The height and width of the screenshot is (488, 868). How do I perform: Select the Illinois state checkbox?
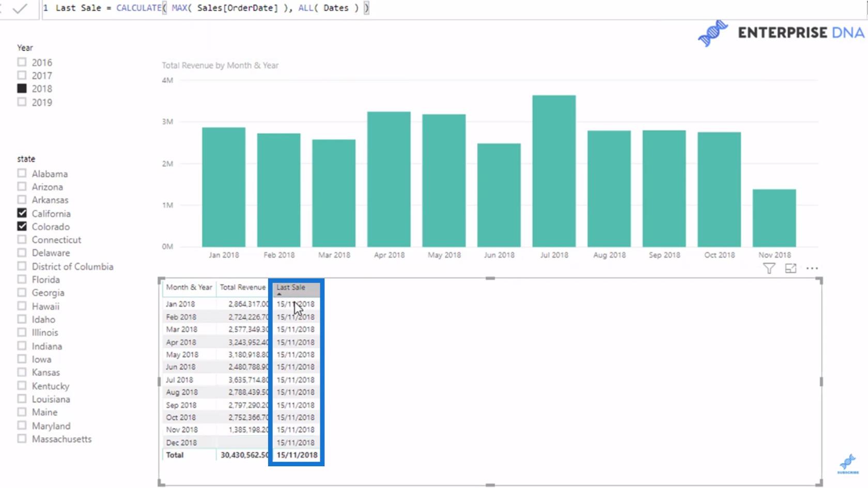tap(22, 332)
